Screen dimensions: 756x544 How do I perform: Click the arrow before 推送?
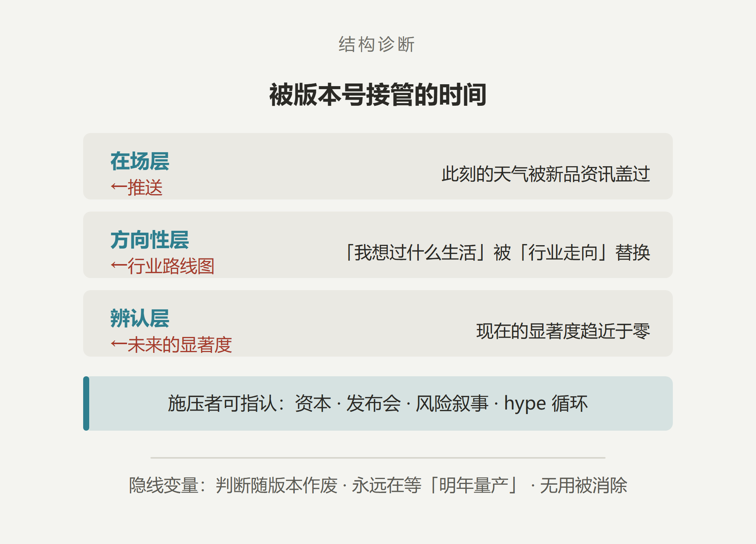119,187
